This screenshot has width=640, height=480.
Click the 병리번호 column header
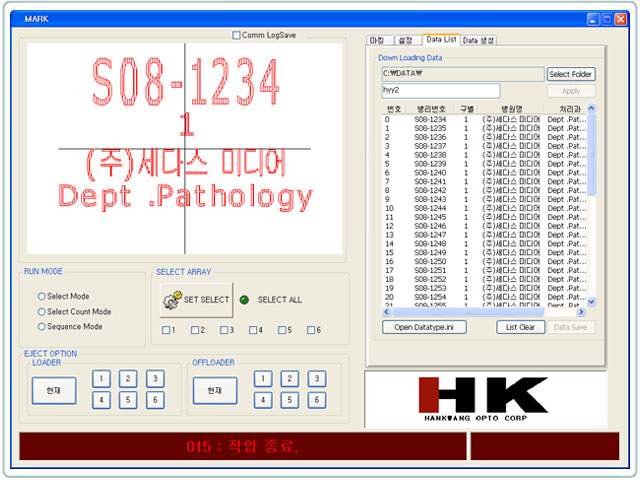pyautogui.click(x=431, y=109)
